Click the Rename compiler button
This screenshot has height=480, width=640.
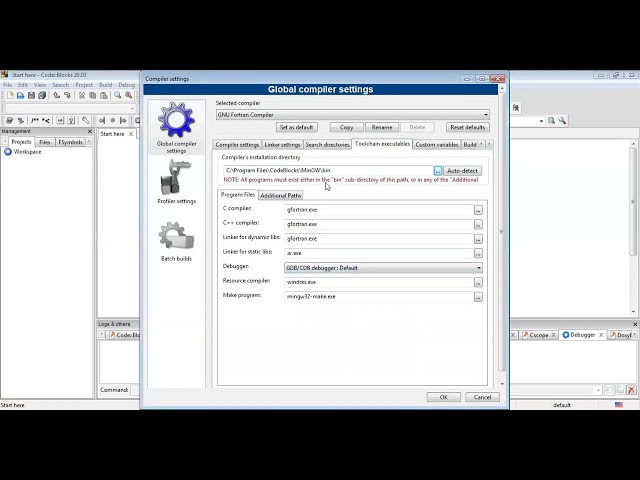click(382, 127)
